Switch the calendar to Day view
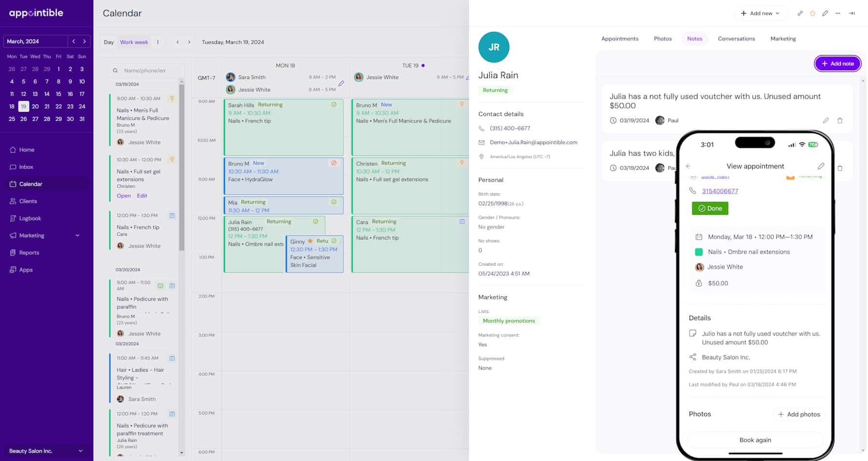Viewport: 868px width, 461px height. [x=108, y=42]
